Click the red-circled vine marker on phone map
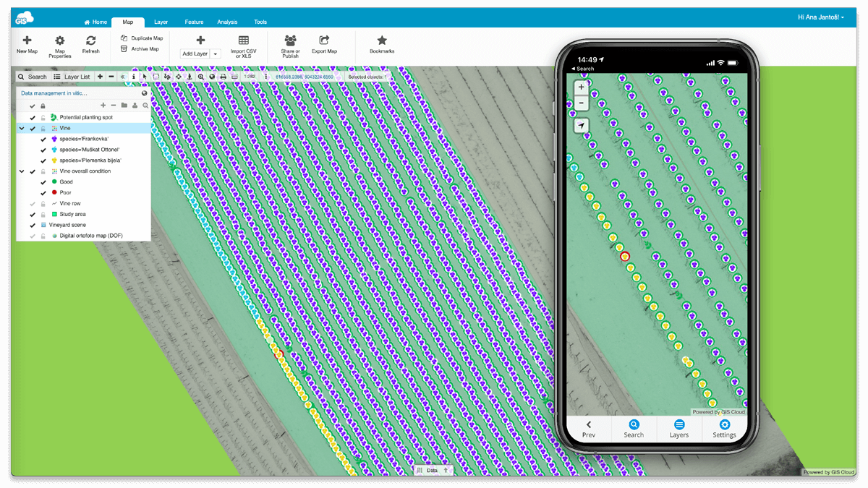The height and width of the screenshot is (488, 868). [625, 257]
